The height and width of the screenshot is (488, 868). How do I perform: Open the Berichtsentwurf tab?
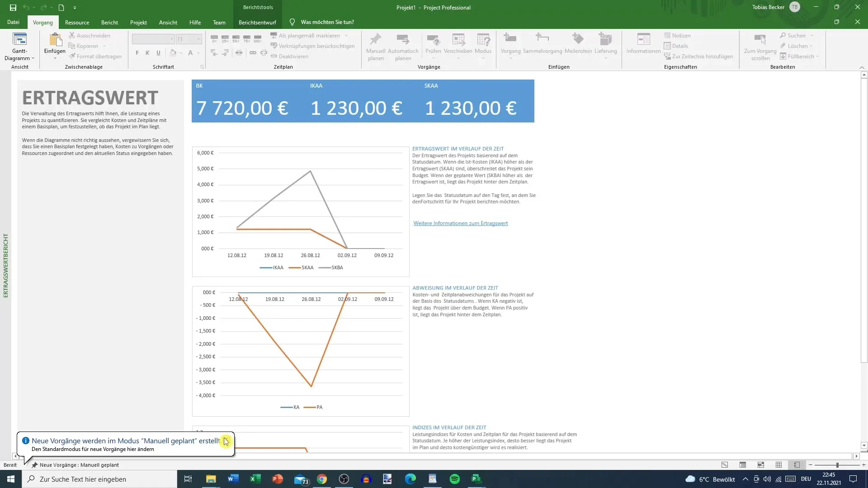257,22
